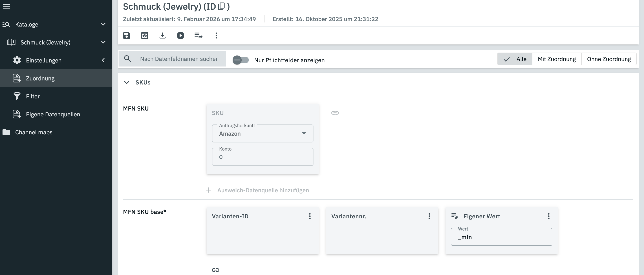Open Eigener Wert card options menu
Viewport: 644px width, 275px height.
click(x=549, y=216)
